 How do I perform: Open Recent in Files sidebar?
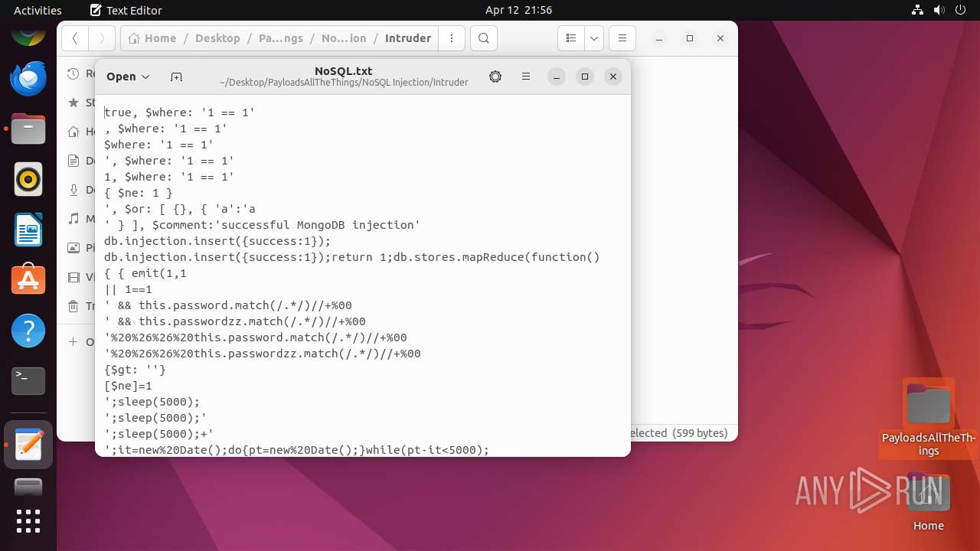(x=80, y=73)
